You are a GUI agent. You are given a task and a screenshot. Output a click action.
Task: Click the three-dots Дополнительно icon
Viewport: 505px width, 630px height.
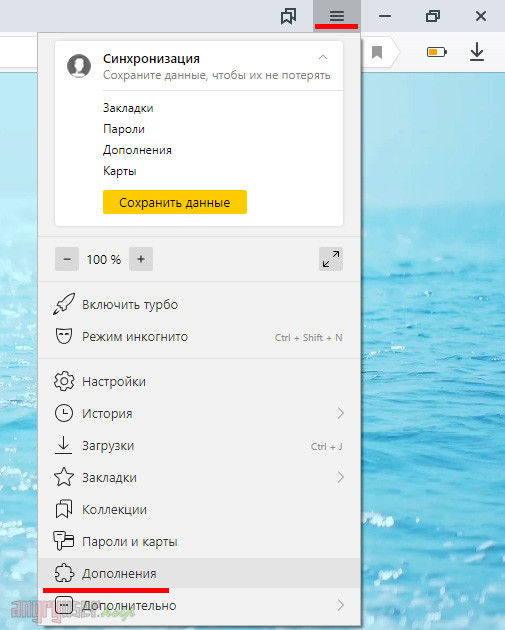coord(64,605)
